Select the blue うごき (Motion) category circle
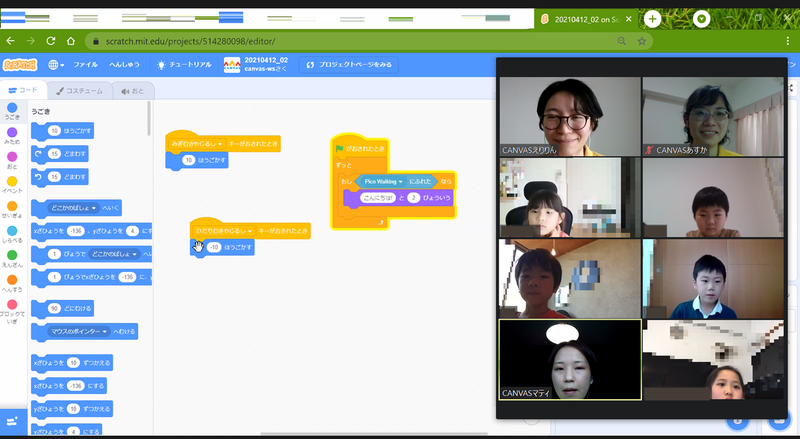This screenshot has height=439, width=800. [x=12, y=108]
